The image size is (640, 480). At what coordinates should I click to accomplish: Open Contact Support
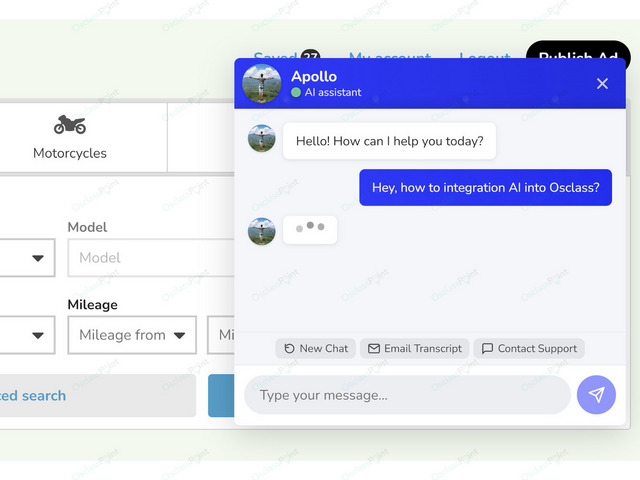click(x=529, y=349)
